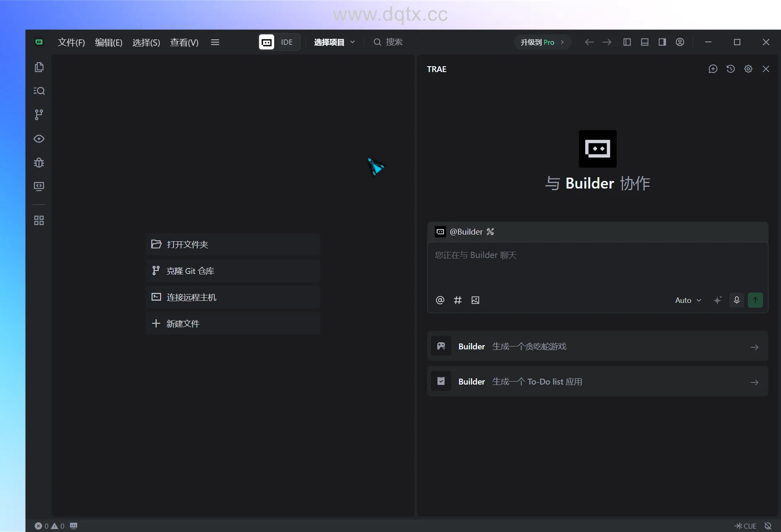Open the 文件(F) menu
This screenshot has height=532, width=781.
pos(71,42)
